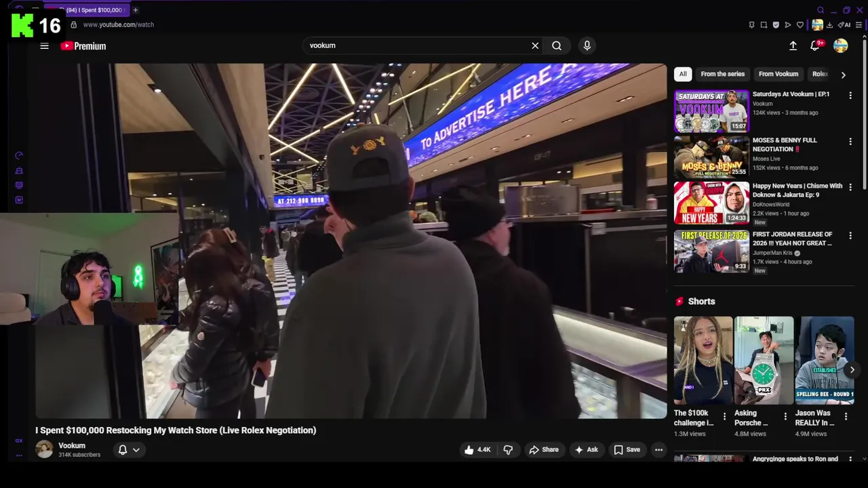The width and height of the screenshot is (868, 488).
Task: Click the address bar lock icon
Action: 74,25
